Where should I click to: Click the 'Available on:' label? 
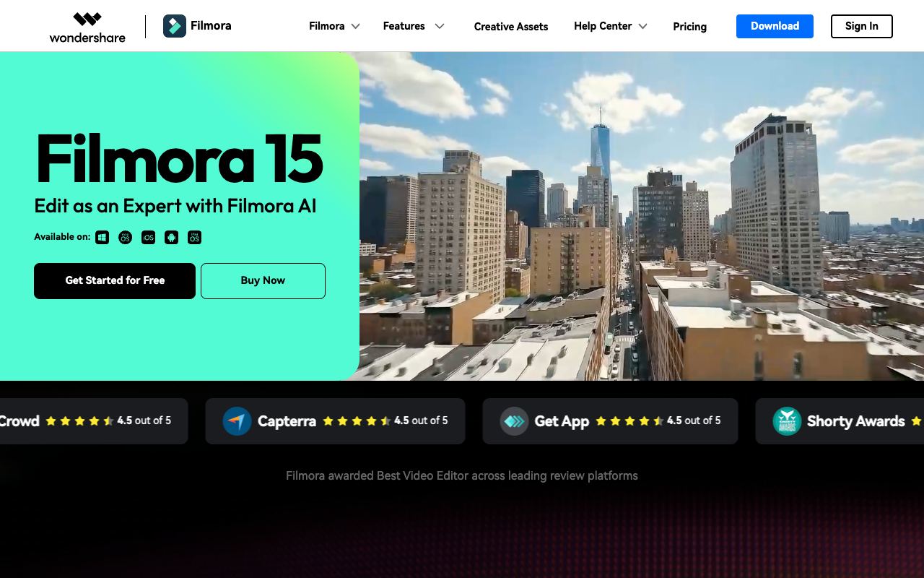pos(62,237)
